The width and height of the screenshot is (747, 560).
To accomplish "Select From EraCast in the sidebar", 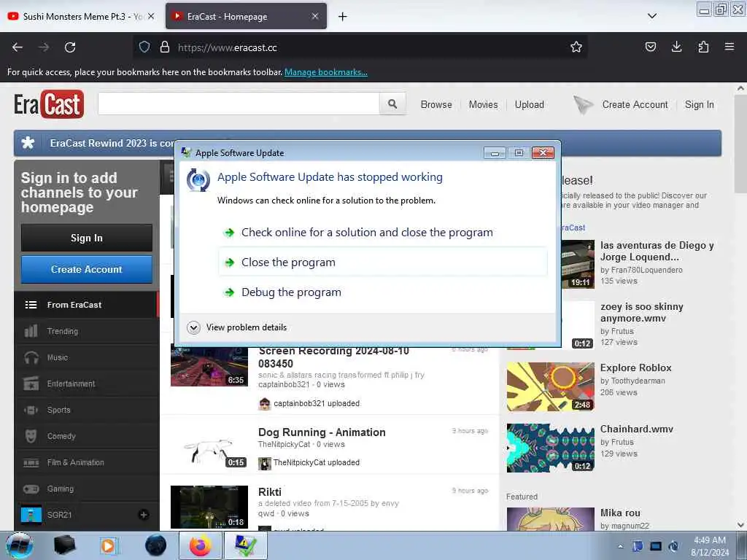I will pyautogui.click(x=87, y=305).
